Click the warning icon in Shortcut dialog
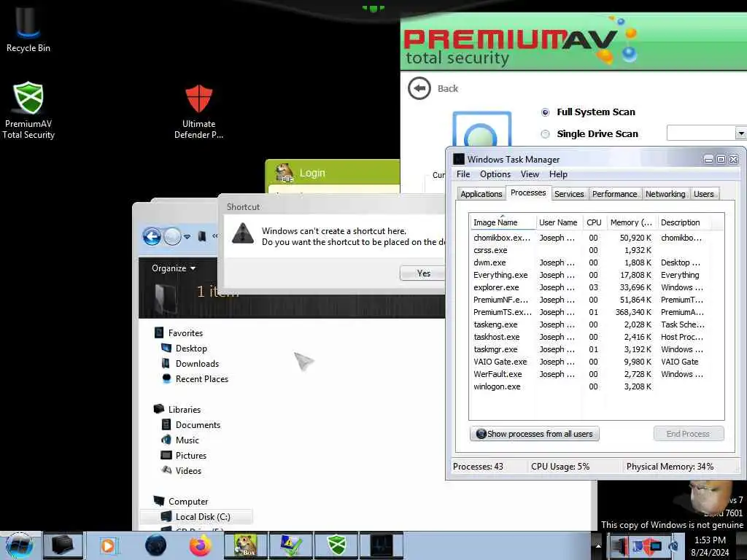This screenshot has height=560, width=747. [x=242, y=234]
